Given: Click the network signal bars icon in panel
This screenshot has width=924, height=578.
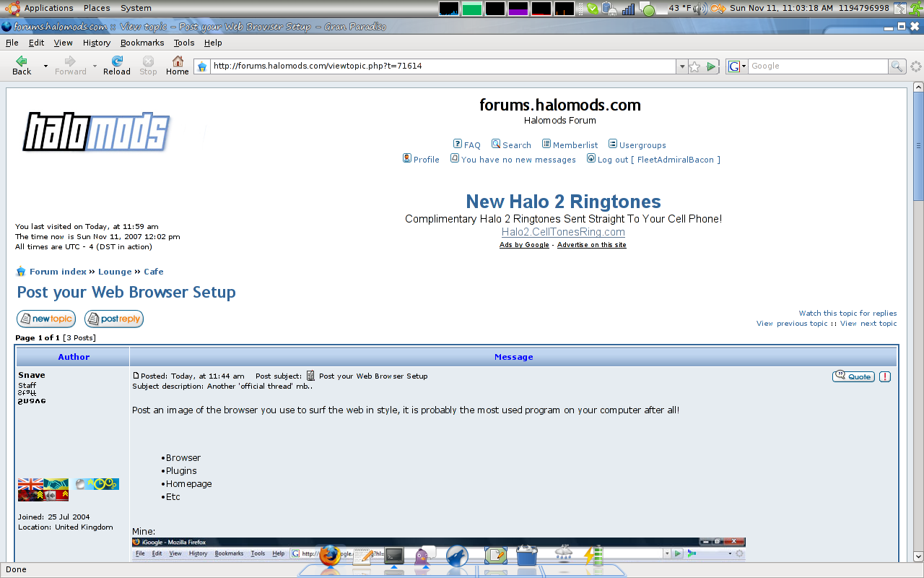Looking at the screenshot, I should 628,9.
